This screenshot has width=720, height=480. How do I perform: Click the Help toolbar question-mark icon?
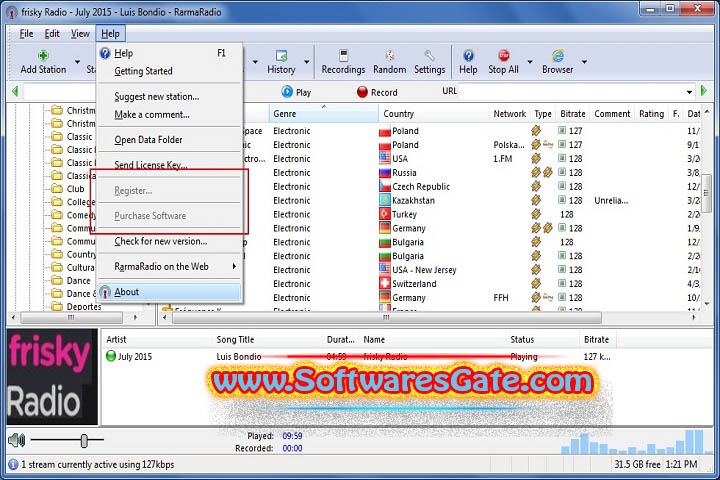click(468, 56)
